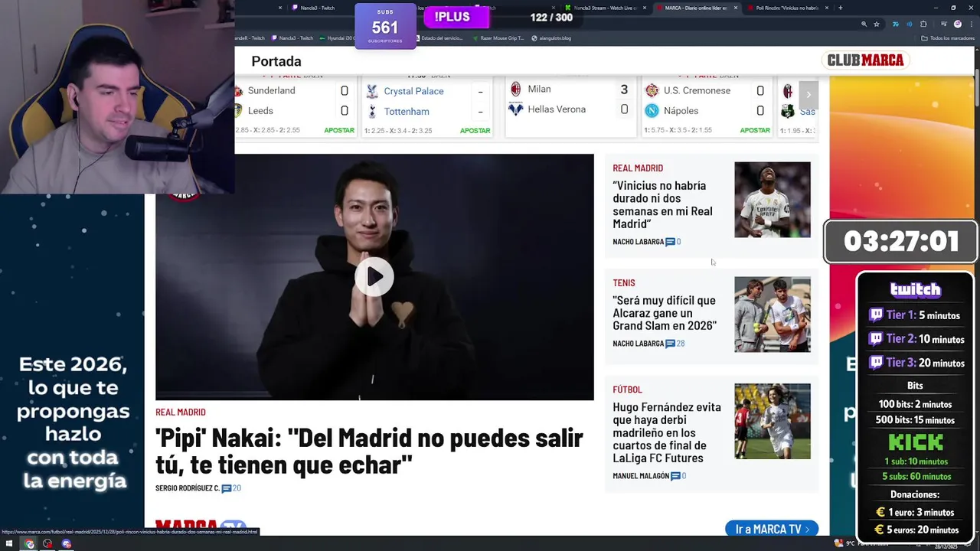Open comments icon on Alcaraz article
The width and height of the screenshot is (980, 551).
point(670,344)
